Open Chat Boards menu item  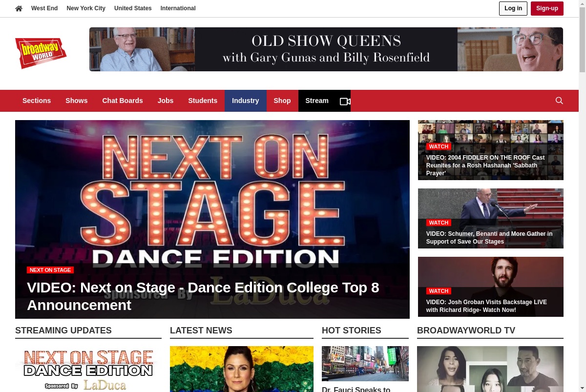click(123, 101)
